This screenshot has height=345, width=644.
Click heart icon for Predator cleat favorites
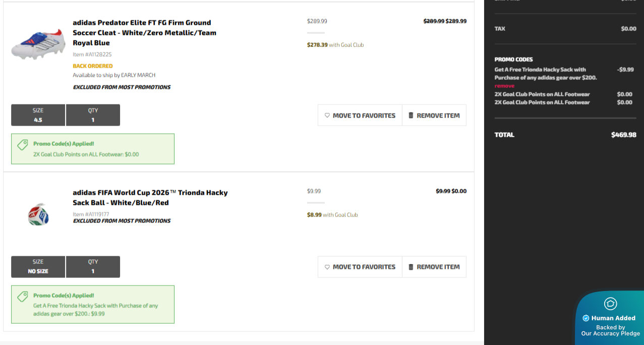(327, 116)
